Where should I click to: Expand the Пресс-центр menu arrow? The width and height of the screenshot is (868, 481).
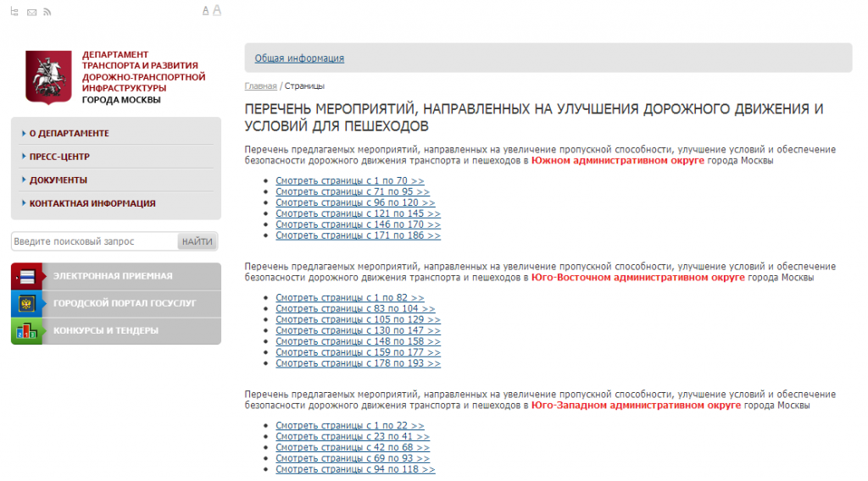(x=24, y=157)
